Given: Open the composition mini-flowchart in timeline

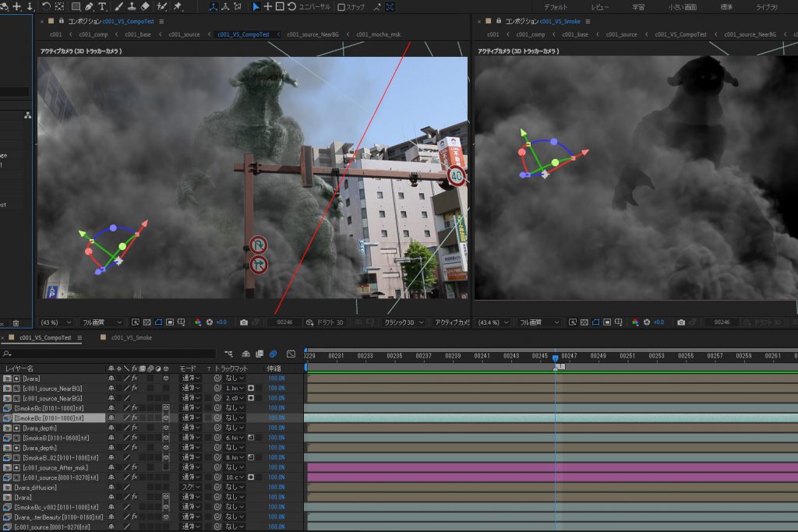Looking at the screenshot, I should (x=228, y=354).
